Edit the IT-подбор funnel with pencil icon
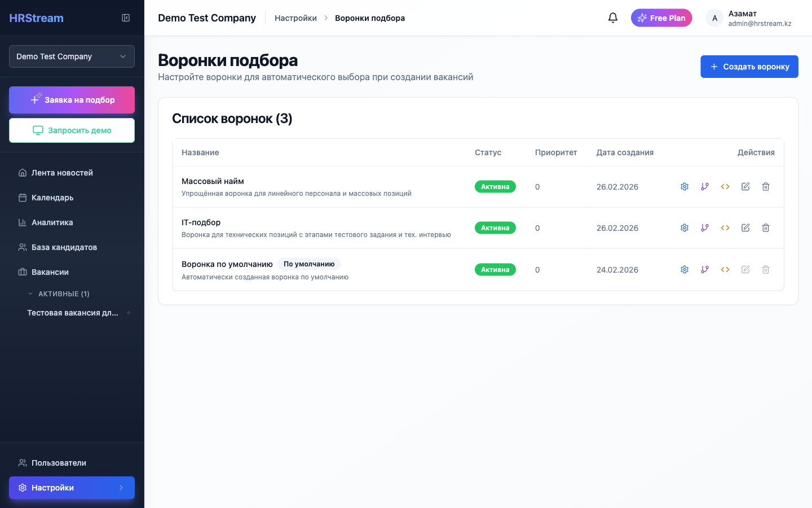The image size is (812, 508). (745, 227)
